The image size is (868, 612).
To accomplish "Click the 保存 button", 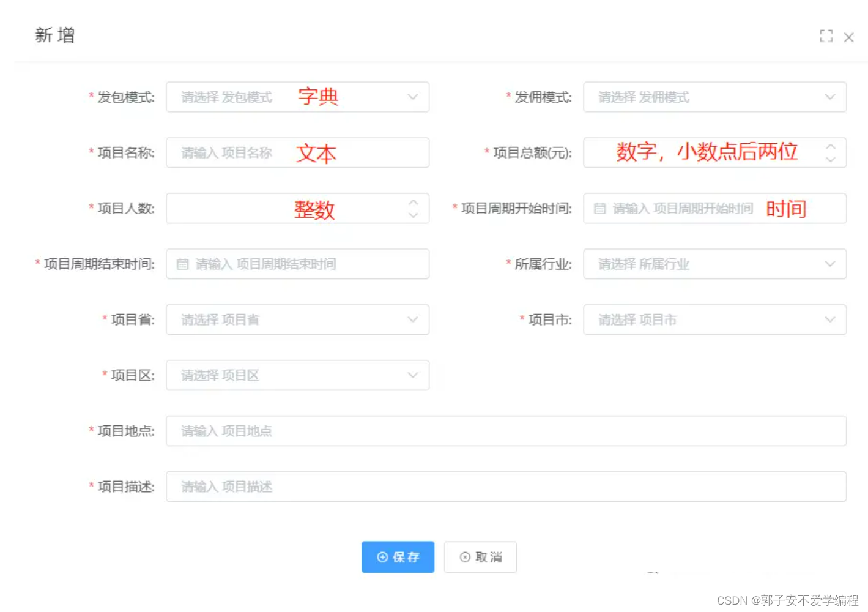I will pyautogui.click(x=398, y=557).
